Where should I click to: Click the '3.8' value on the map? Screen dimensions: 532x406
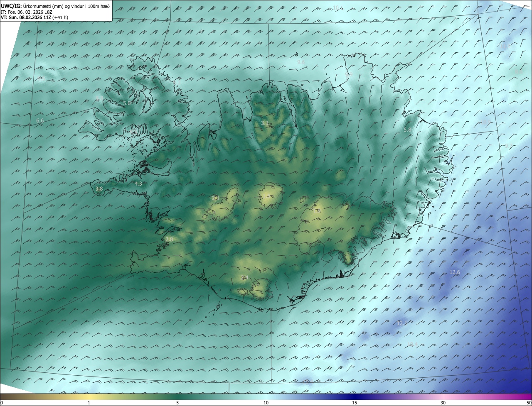pyautogui.click(x=99, y=188)
